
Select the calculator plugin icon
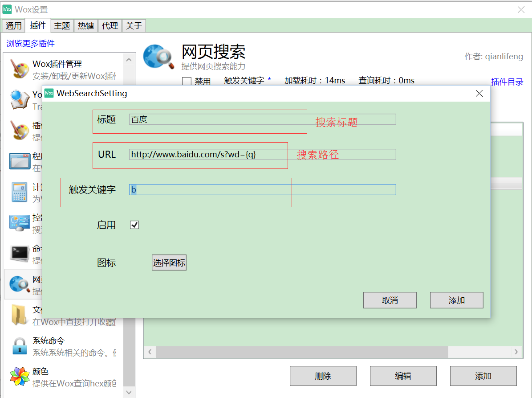click(x=19, y=192)
